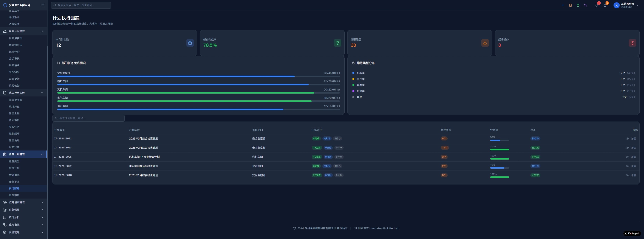Open the user account dropdown chevron
644x239 pixels.
[x=637, y=5]
